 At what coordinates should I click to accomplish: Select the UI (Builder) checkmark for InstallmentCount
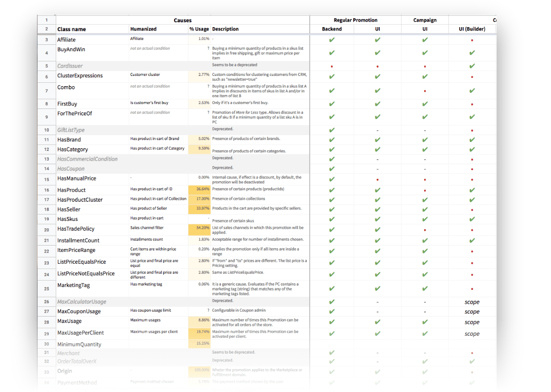472,240
